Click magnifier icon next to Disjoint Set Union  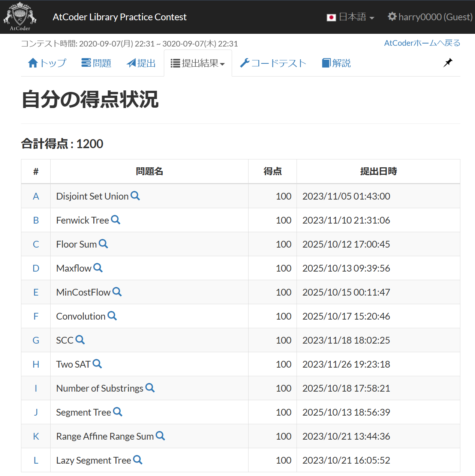[135, 196]
